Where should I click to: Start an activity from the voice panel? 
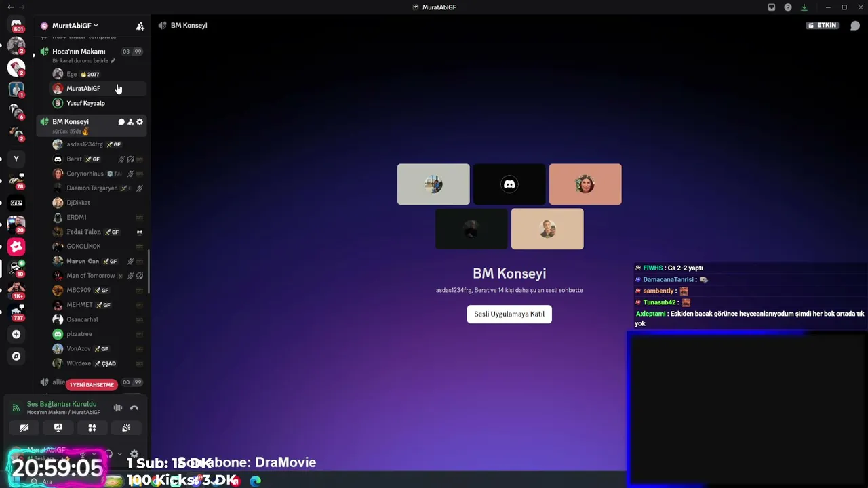(92, 428)
